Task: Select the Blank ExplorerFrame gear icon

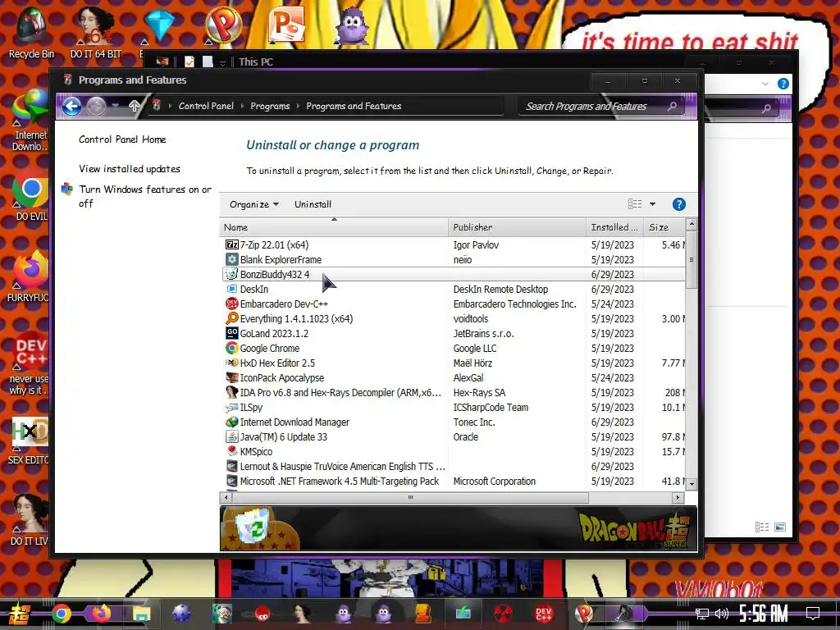Action: [x=231, y=259]
